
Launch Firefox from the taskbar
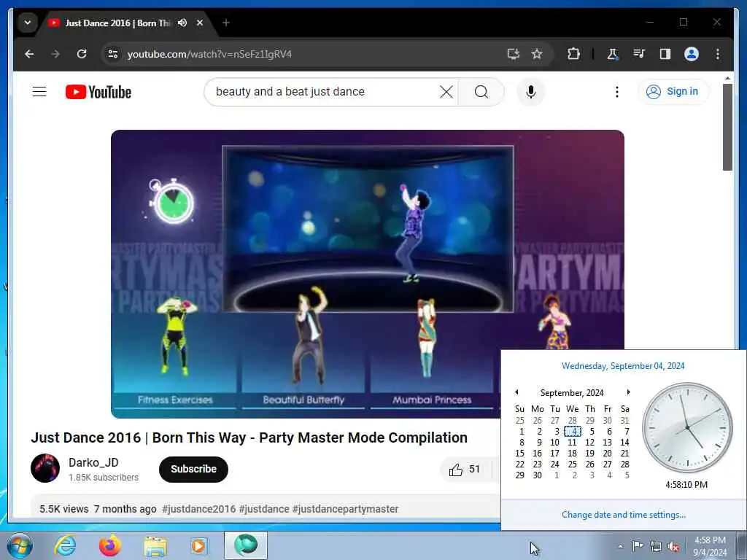coord(109,545)
